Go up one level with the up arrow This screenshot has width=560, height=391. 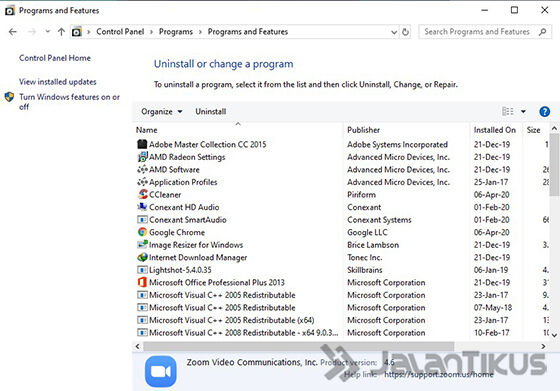pos(61,32)
